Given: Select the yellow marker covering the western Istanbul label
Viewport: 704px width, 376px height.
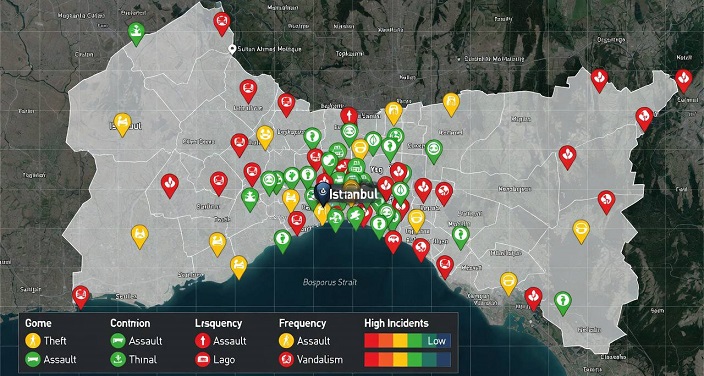Looking at the screenshot, I should click(122, 124).
